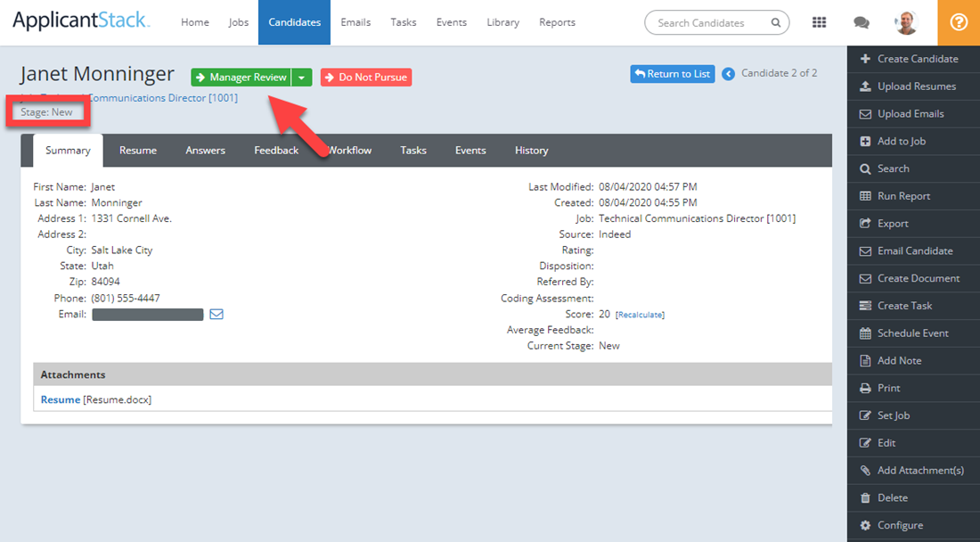Switch to the History tab
Screen dimensions: 980x542
tap(531, 151)
